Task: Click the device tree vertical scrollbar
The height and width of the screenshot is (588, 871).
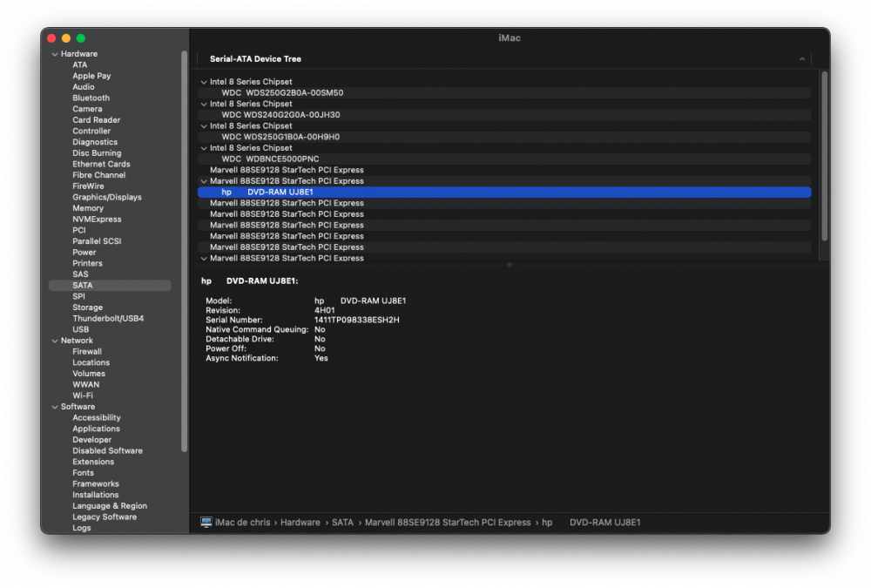Action: click(x=824, y=156)
